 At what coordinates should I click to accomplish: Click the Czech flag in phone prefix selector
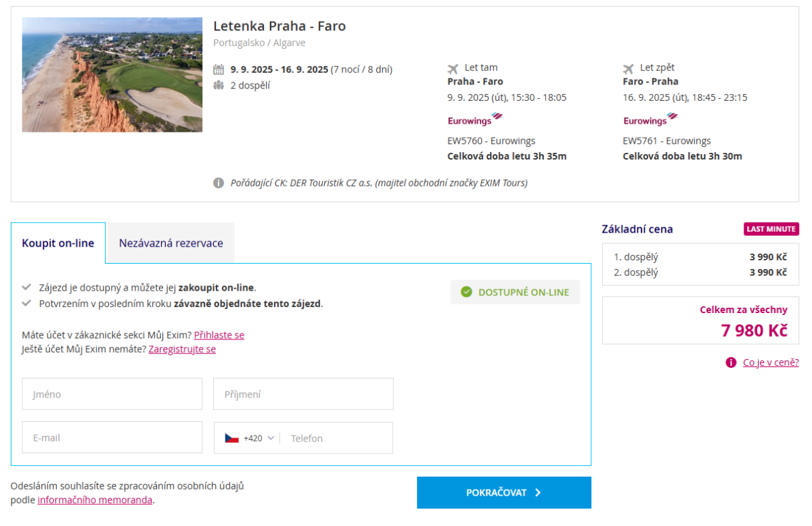[232, 438]
